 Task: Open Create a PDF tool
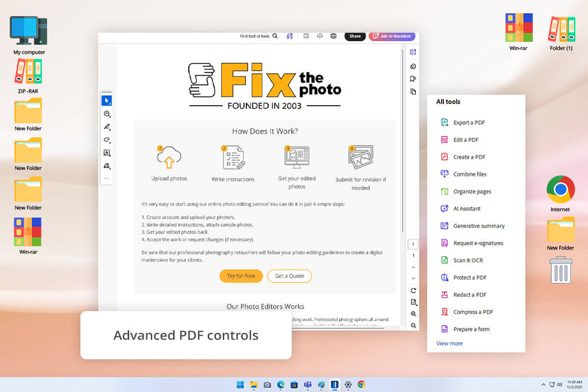(463, 157)
